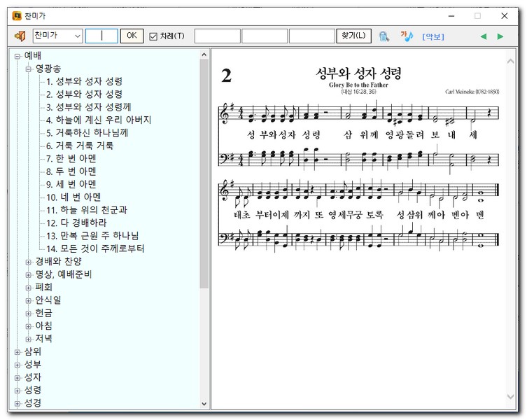Go to previous hymn with left arrow
The image size is (527, 420).
483,36
